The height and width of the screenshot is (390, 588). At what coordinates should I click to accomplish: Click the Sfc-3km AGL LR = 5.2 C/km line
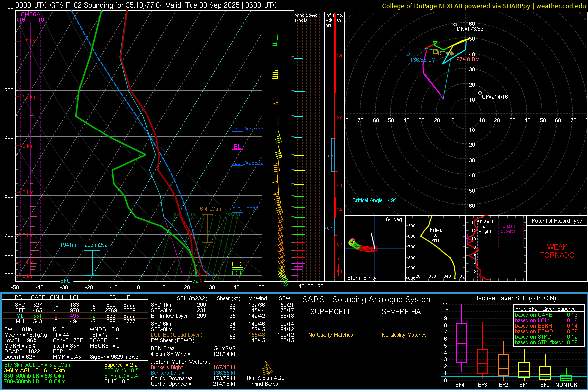pos(37,365)
